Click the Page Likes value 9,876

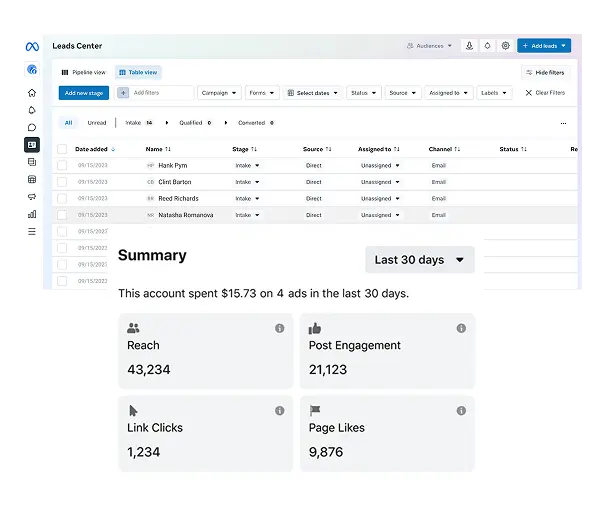coord(326,452)
